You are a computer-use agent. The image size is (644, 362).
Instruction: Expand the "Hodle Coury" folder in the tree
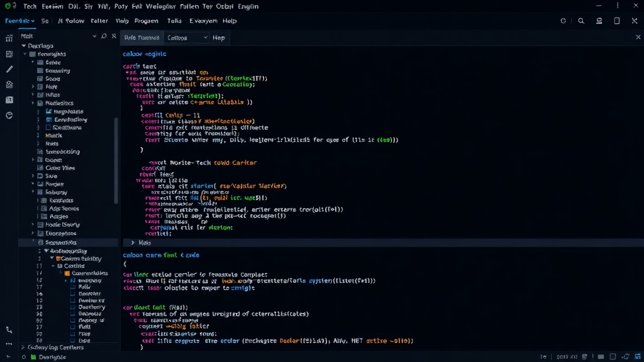(x=33, y=224)
